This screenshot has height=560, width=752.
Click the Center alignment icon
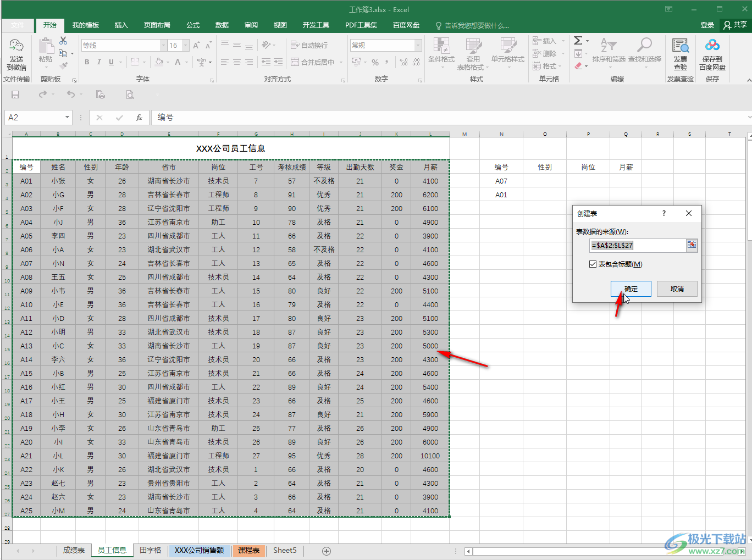tap(237, 62)
